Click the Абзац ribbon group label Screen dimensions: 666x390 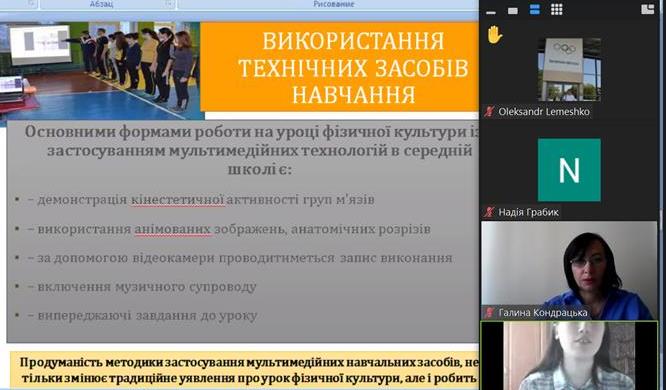pos(102,4)
